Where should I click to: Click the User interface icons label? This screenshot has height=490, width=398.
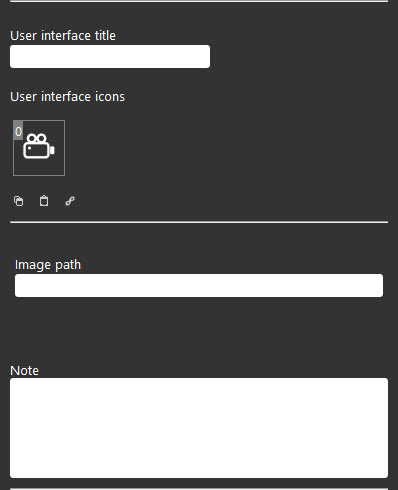coord(68,97)
